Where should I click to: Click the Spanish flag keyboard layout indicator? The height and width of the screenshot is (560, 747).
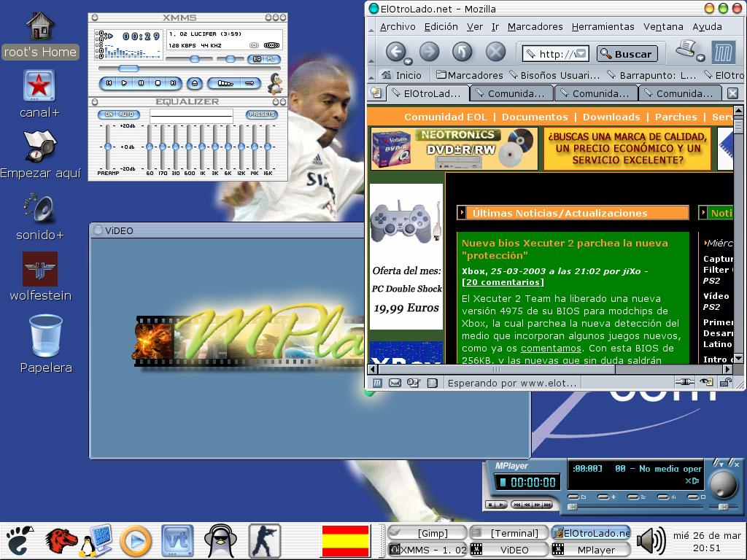point(345,540)
